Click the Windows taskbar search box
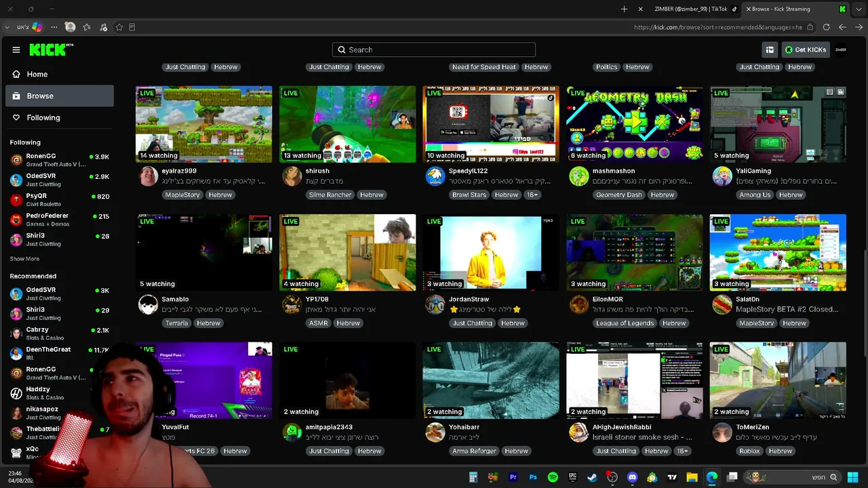The width and height of the screenshot is (868, 488). tap(791, 477)
